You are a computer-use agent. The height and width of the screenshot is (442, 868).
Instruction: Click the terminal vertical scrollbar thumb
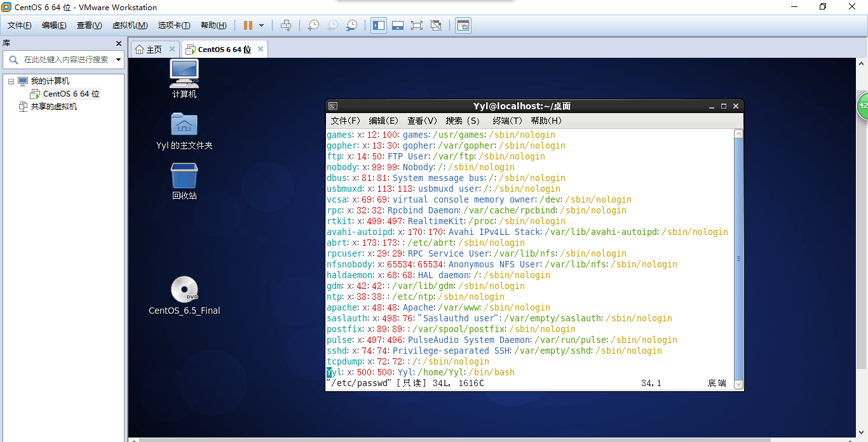coord(738,258)
